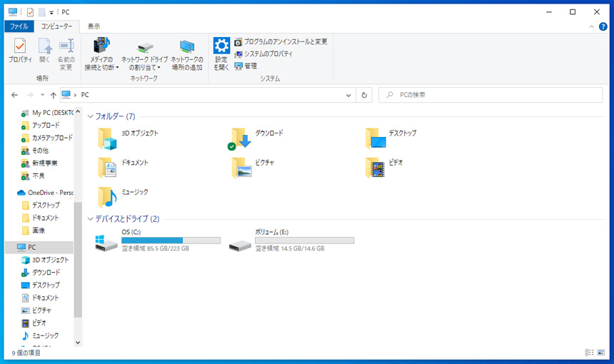
Task: Switch to the コンピューター tab
Action: point(57,26)
